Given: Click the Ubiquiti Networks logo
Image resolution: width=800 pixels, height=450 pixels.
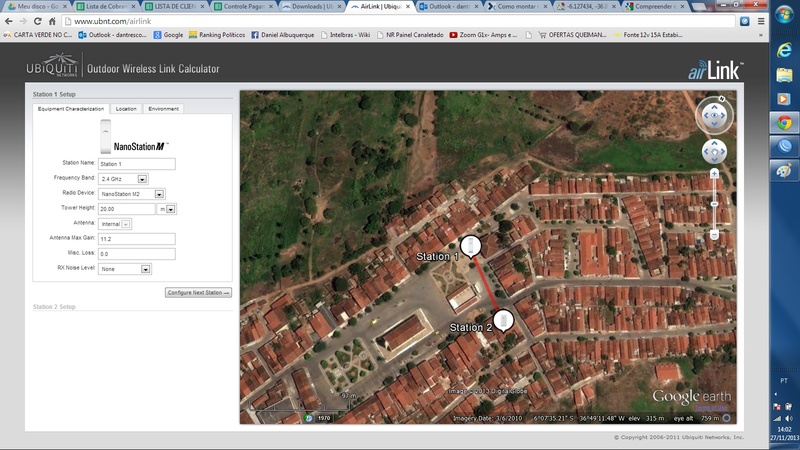Looking at the screenshot, I should 52,65.
